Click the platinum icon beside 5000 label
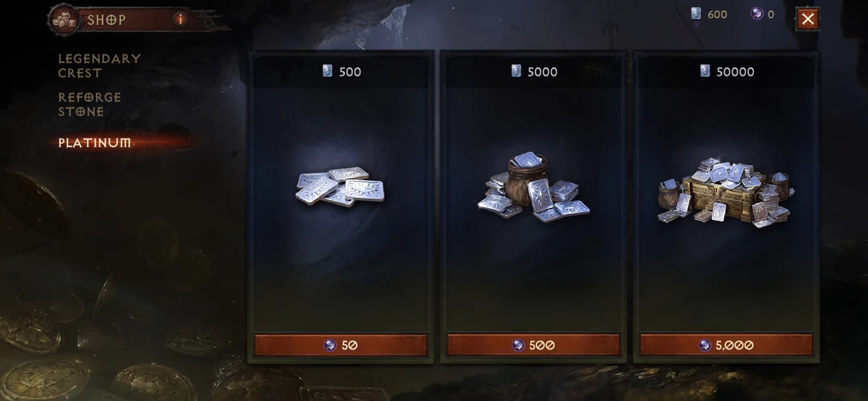This screenshot has height=401, width=868. pyautogui.click(x=516, y=71)
